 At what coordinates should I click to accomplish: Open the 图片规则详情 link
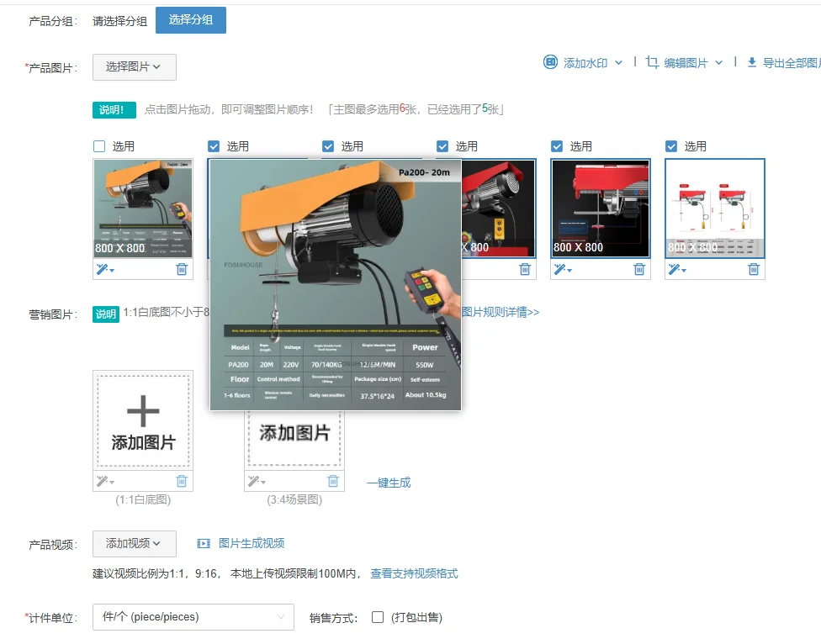click(501, 312)
